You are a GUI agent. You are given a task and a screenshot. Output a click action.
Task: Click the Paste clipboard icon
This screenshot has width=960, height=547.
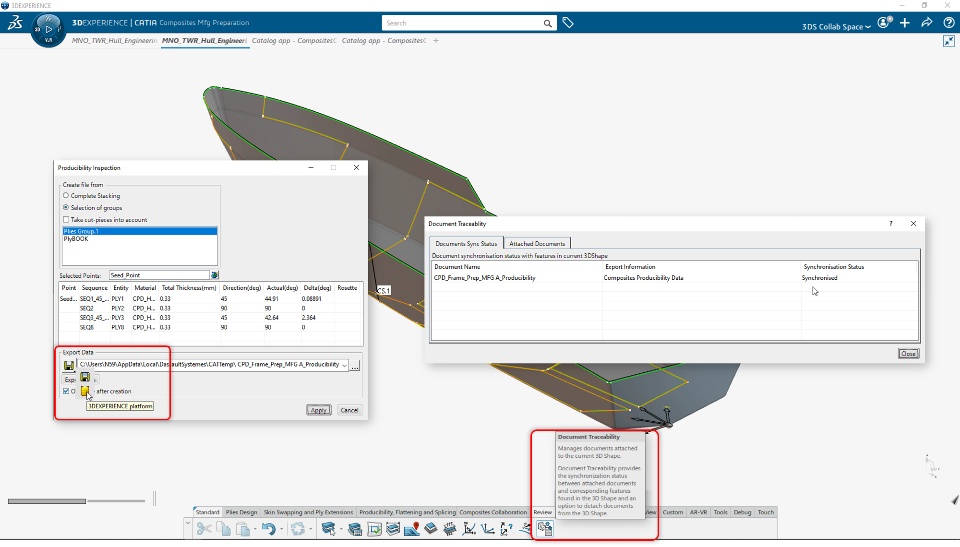(242, 529)
